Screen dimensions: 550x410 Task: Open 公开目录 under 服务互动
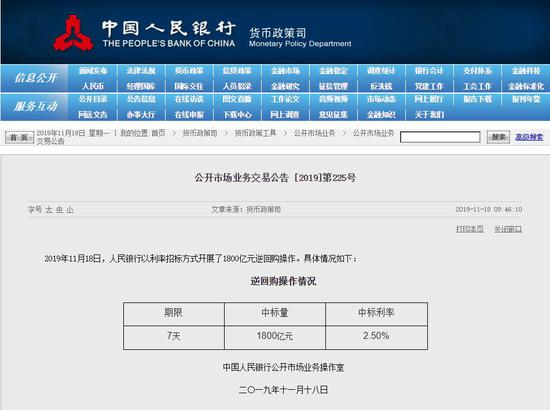[x=93, y=99]
